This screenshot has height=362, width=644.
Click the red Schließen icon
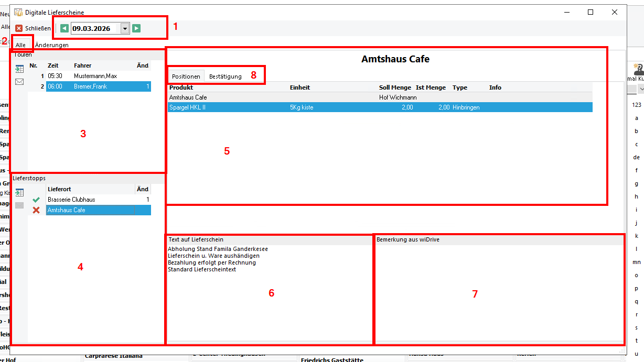pyautogui.click(x=19, y=28)
